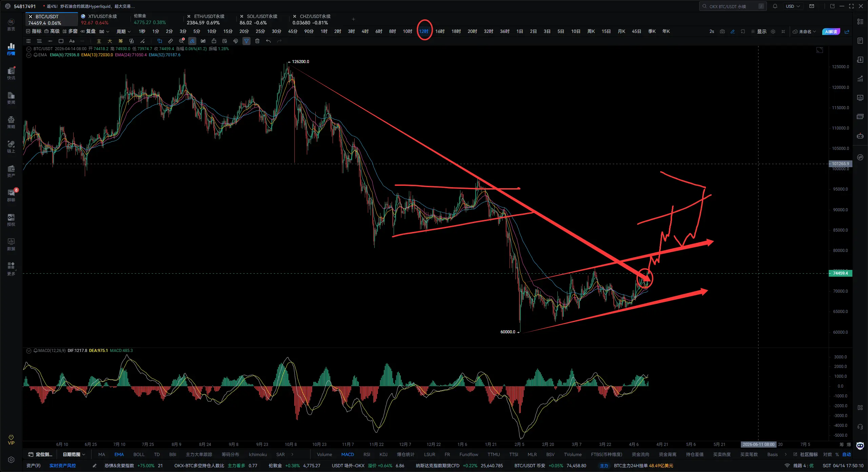Select the 1日 timeframe button
Viewport: 868px width, 472px height.
(519, 32)
